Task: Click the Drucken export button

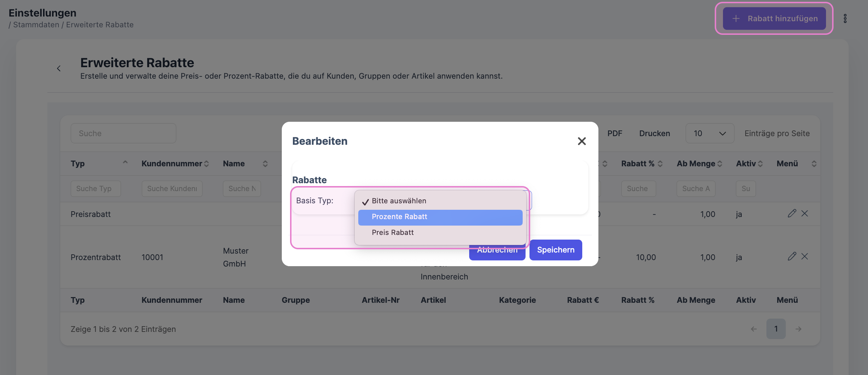Action: tap(654, 134)
